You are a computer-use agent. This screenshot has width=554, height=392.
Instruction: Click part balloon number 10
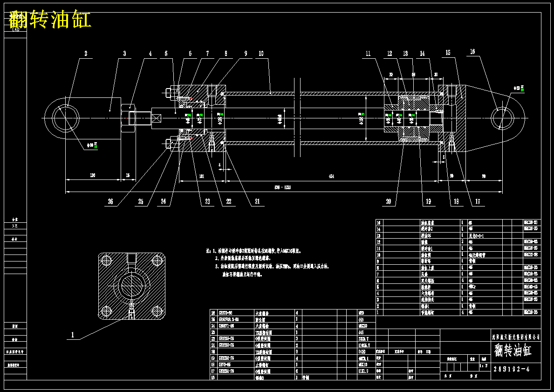click(x=261, y=54)
